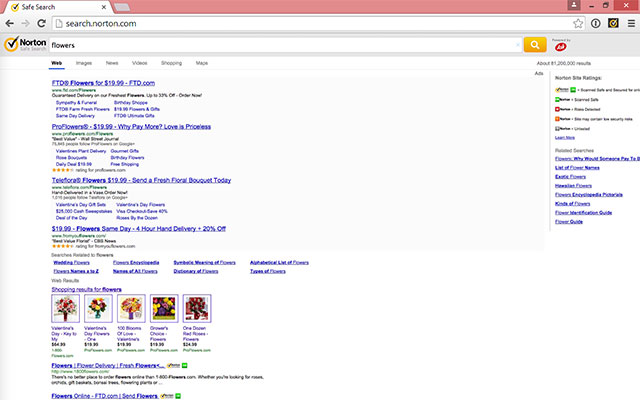The width and height of the screenshot is (640, 400).
Task: Switch to the News tab
Action: (x=112, y=63)
